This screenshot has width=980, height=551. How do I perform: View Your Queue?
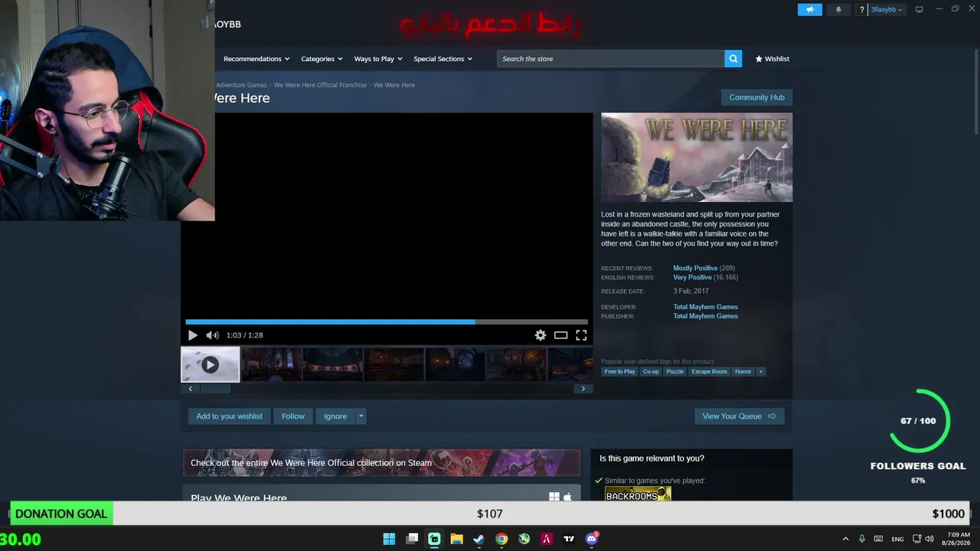(x=739, y=416)
